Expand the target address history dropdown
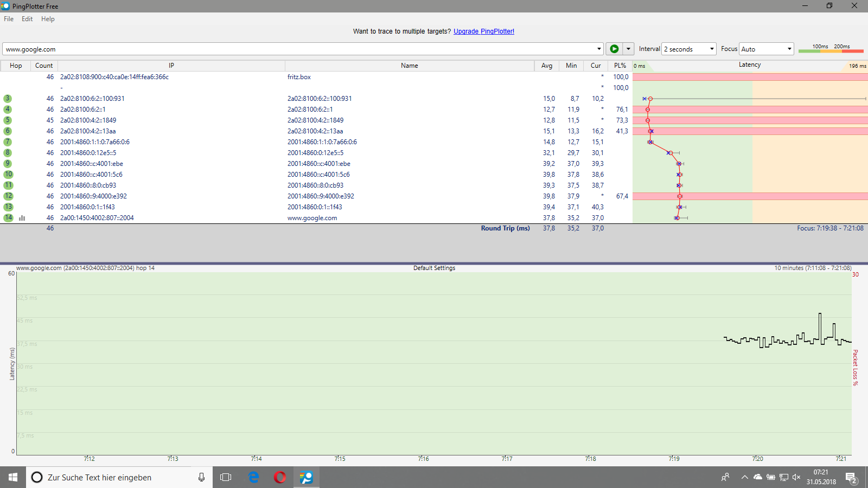 point(599,49)
